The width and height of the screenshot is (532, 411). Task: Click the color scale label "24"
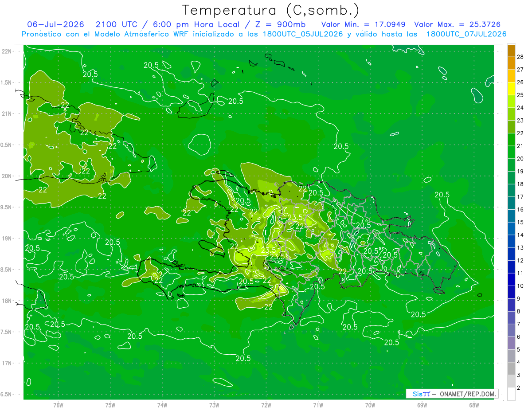point(520,108)
